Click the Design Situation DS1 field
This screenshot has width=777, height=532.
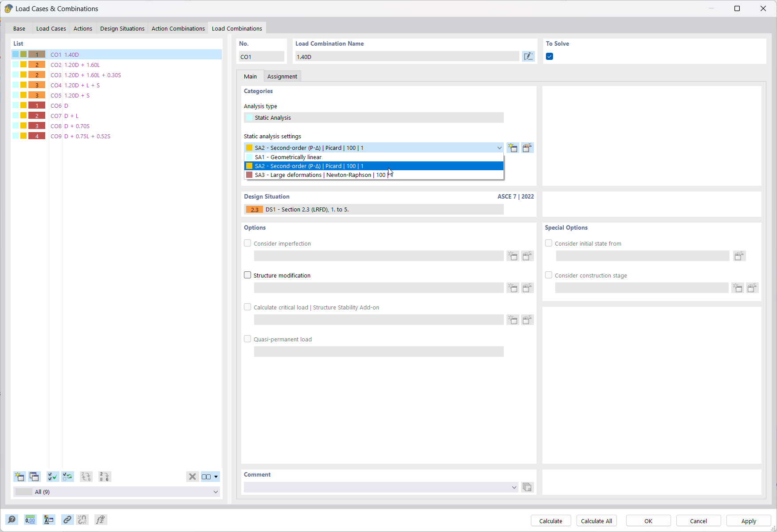click(374, 209)
